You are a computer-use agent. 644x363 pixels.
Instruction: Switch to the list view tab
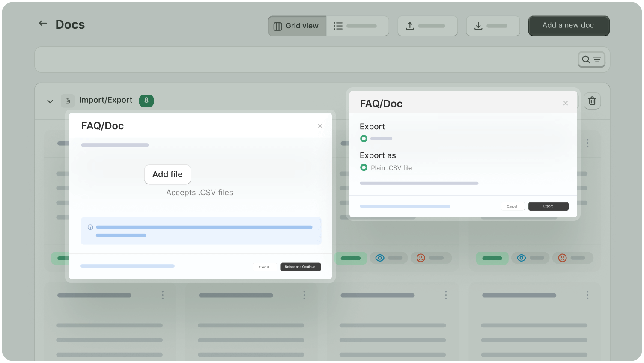click(357, 26)
